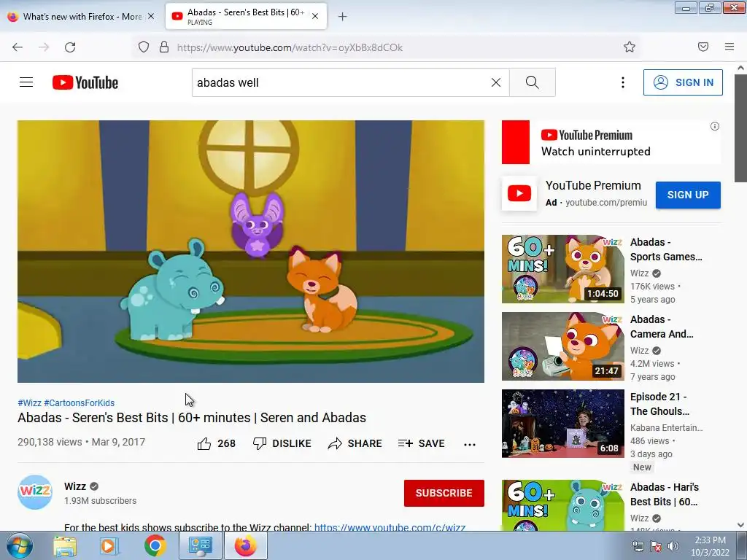Open the SHARE options

[355, 443]
